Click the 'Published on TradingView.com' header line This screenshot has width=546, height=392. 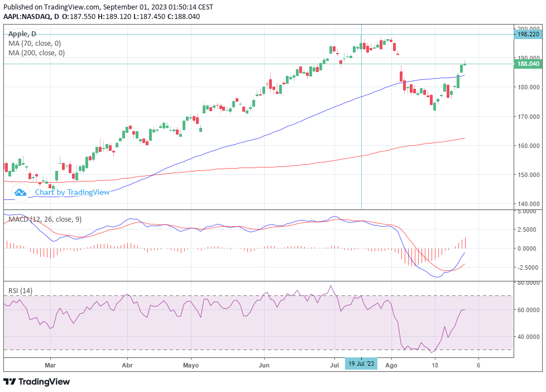[108, 7]
